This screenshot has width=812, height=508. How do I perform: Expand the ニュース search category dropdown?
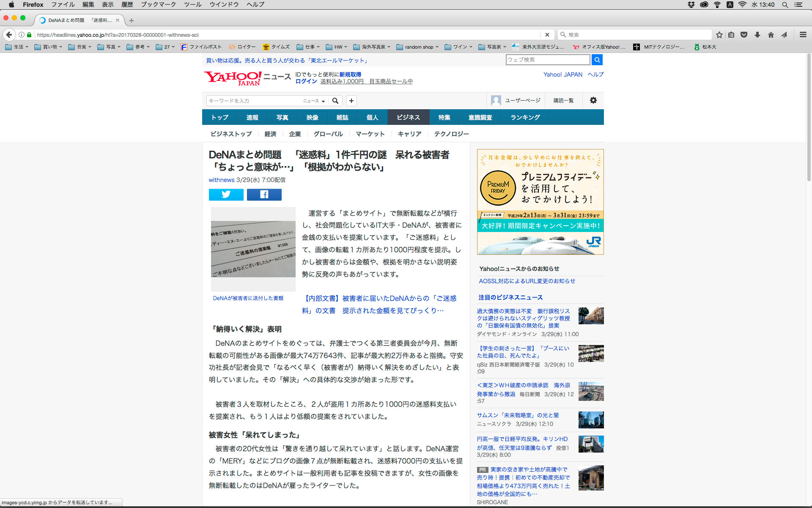314,101
